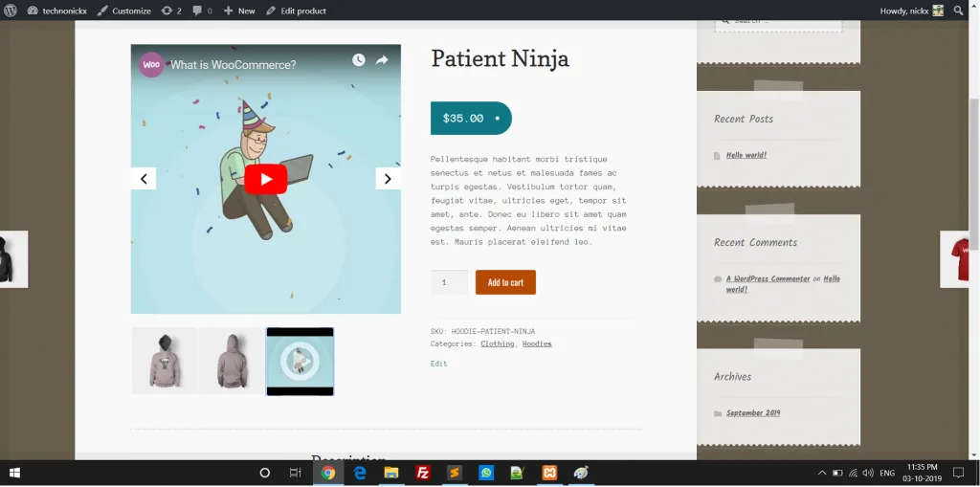
Task: Show hidden system tray icons
Action: (x=822, y=474)
